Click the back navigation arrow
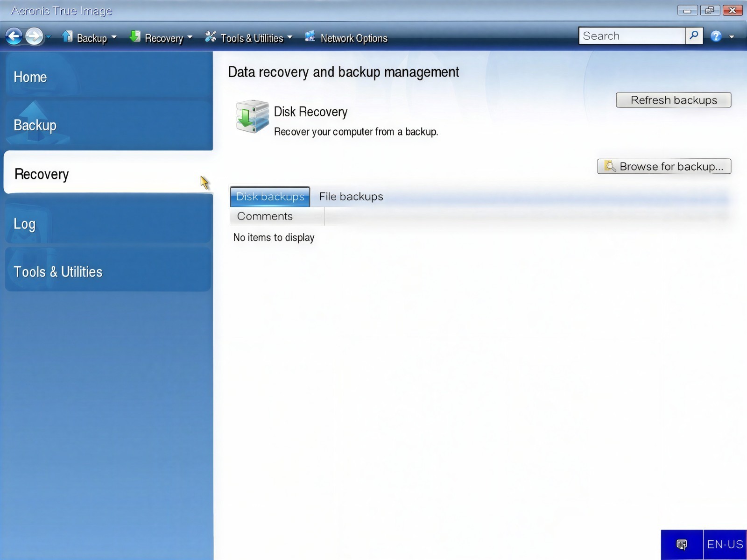Image resolution: width=747 pixels, height=560 pixels. pos(14,36)
